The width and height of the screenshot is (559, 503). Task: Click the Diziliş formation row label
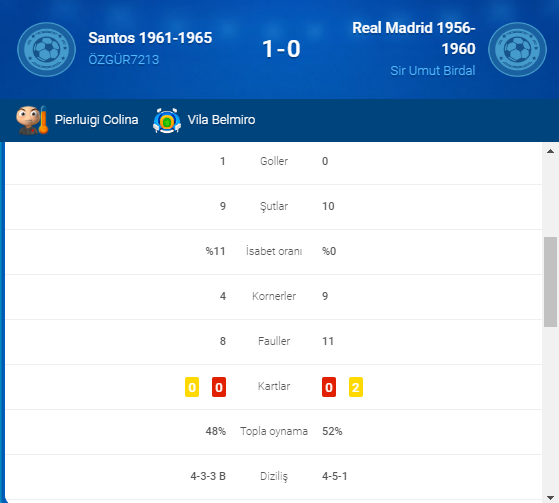pos(274,476)
